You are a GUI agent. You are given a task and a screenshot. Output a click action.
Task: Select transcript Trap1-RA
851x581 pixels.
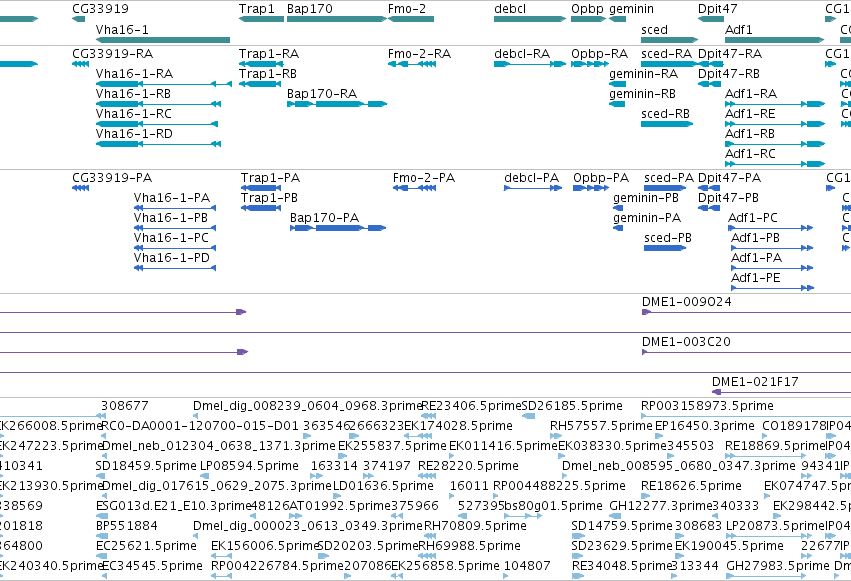[x=269, y=54]
